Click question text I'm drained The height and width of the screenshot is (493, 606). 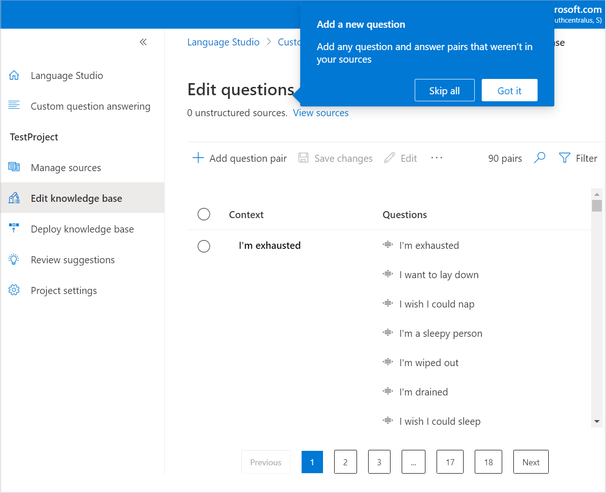[424, 392]
